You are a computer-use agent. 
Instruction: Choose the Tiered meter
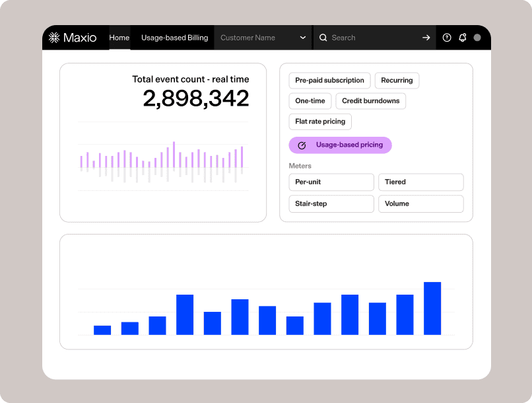click(x=420, y=182)
